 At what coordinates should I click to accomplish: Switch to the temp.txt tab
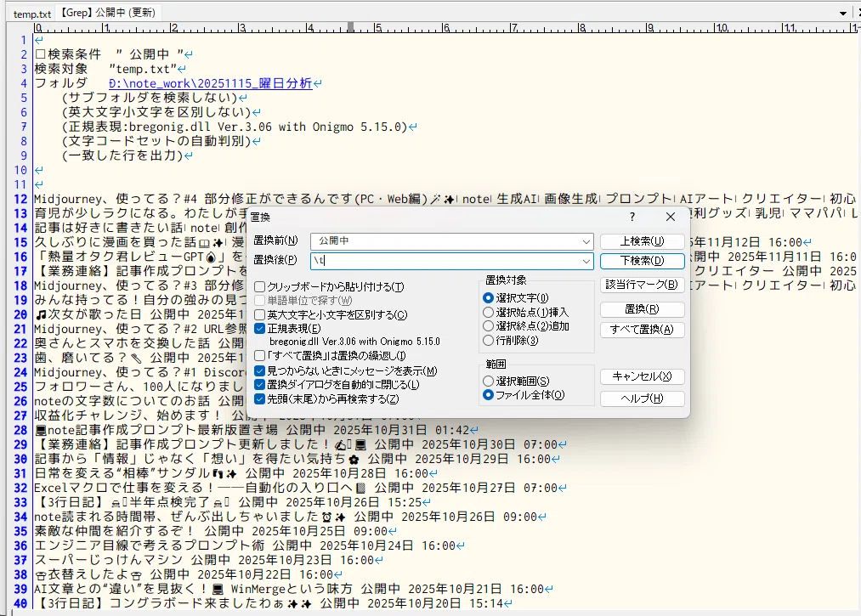point(31,14)
